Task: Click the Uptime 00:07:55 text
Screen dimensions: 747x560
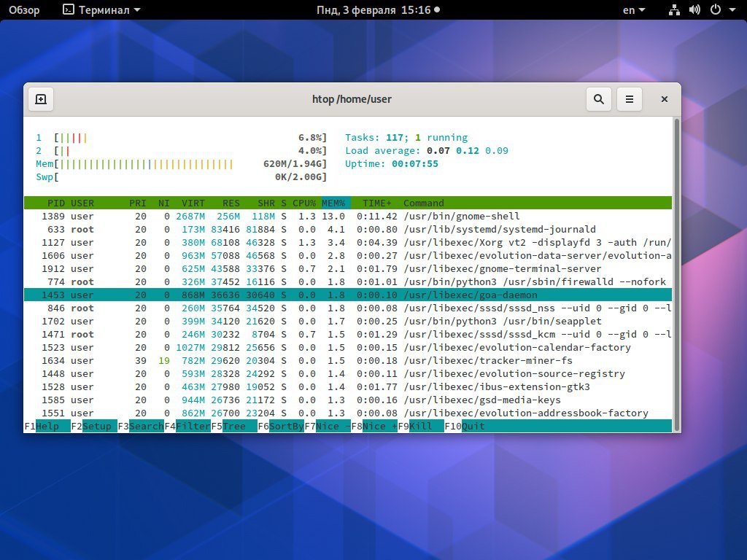Action: [392, 164]
